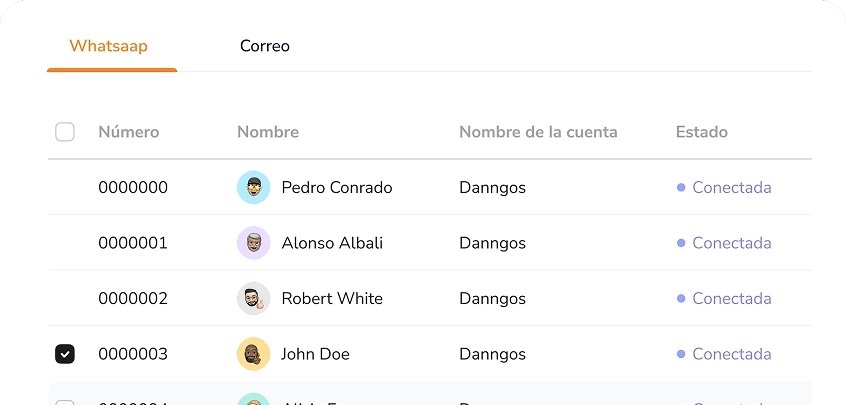Select the Whatsaap tab

pyautogui.click(x=109, y=46)
